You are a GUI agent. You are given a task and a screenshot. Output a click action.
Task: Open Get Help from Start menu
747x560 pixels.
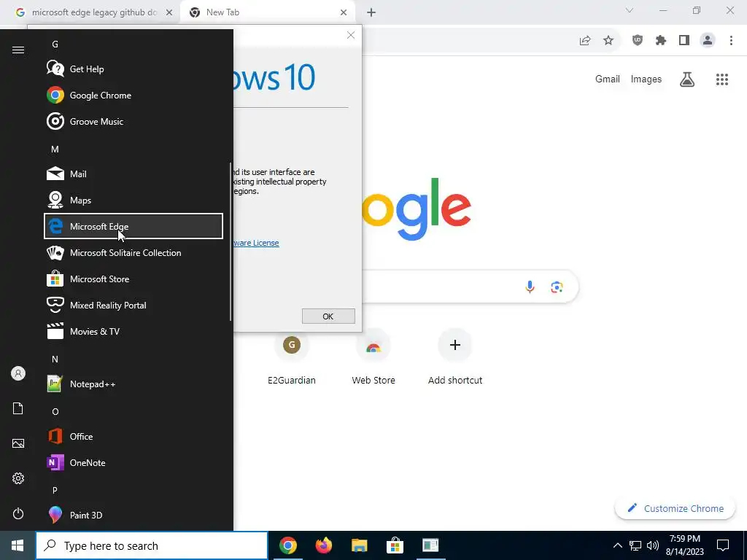pyautogui.click(x=133, y=69)
